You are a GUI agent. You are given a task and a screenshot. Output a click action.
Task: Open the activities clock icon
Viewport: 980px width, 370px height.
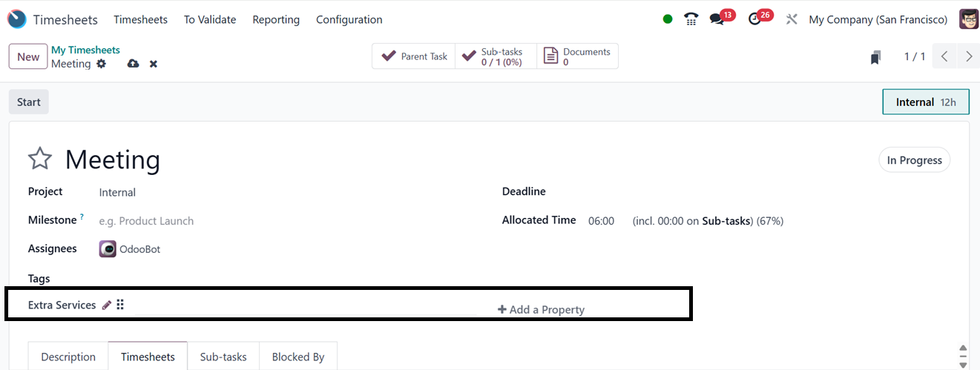click(x=755, y=19)
